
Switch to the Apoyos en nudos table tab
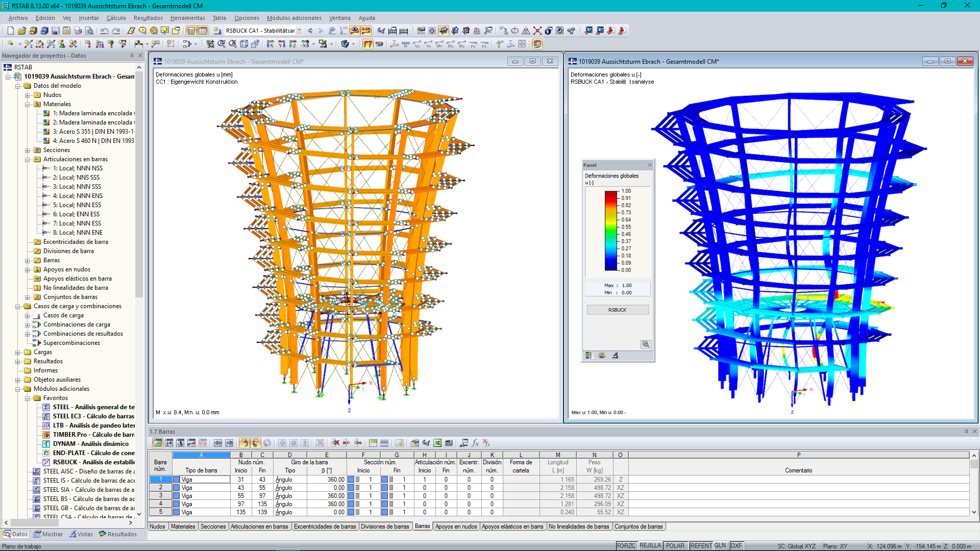coord(456,526)
